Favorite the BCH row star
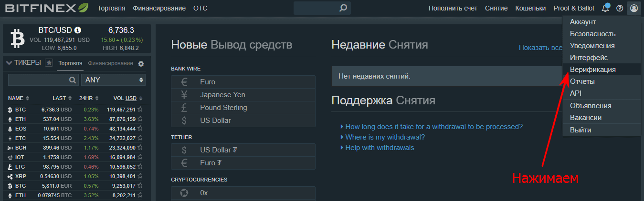Screen dimensions: 644x201 pyautogui.click(x=140, y=148)
